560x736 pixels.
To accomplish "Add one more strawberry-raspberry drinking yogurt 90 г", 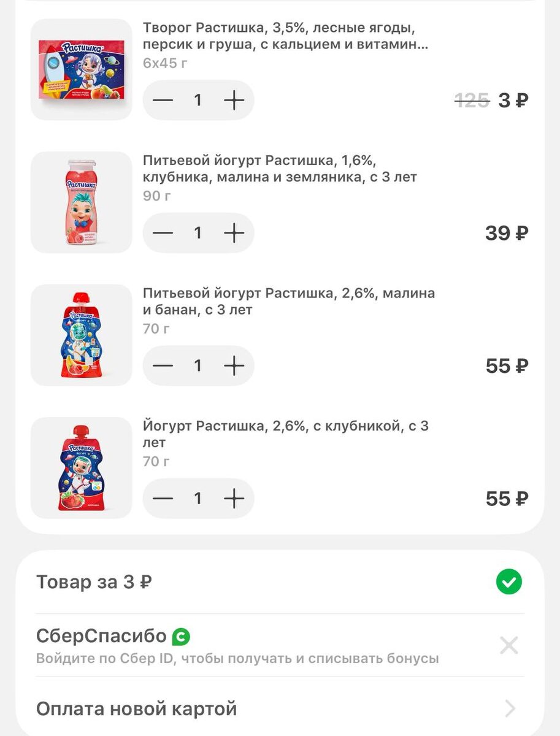I will pos(234,233).
